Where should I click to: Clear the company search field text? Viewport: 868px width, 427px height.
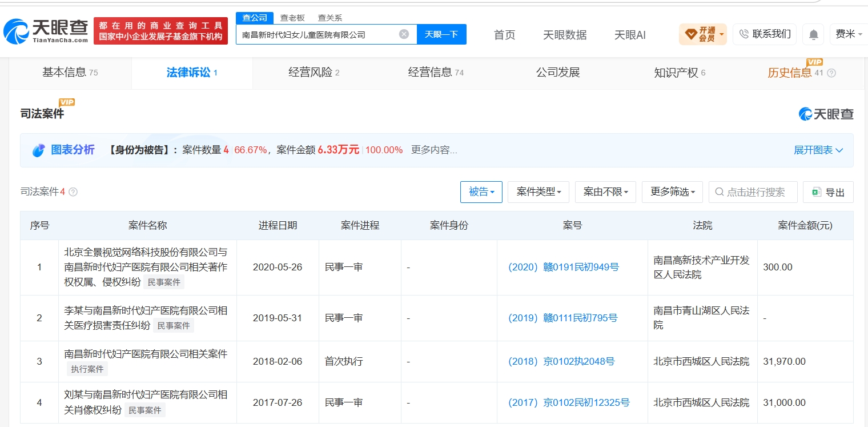[x=404, y=34]
